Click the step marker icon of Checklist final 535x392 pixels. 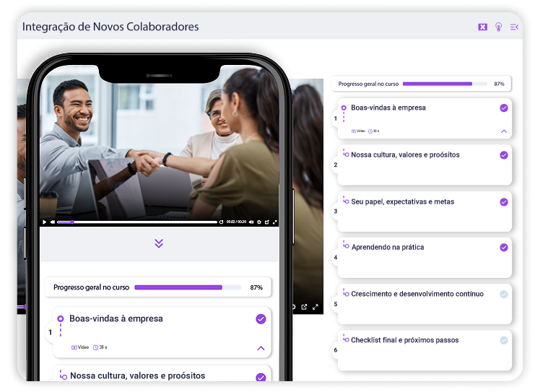coord(346,339)
